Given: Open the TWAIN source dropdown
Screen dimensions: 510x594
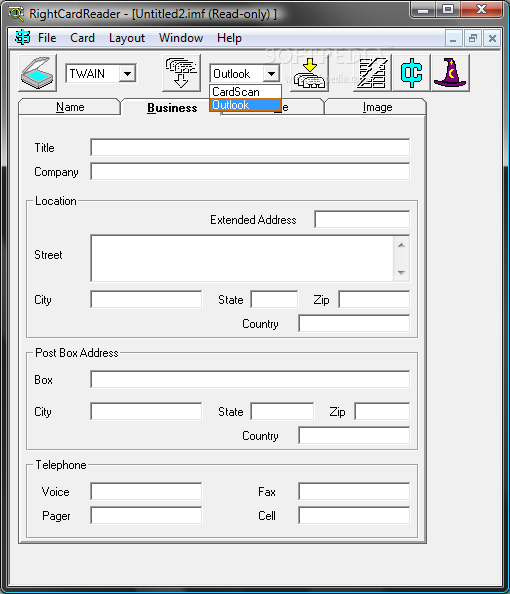Looking at the screenshot, I should click(127, 73).
